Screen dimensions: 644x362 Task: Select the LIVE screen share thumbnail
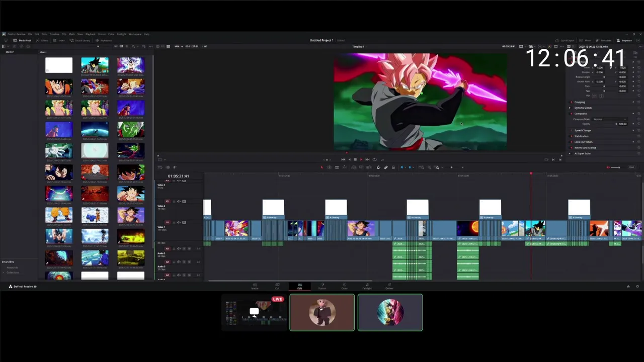coord(254,312)
